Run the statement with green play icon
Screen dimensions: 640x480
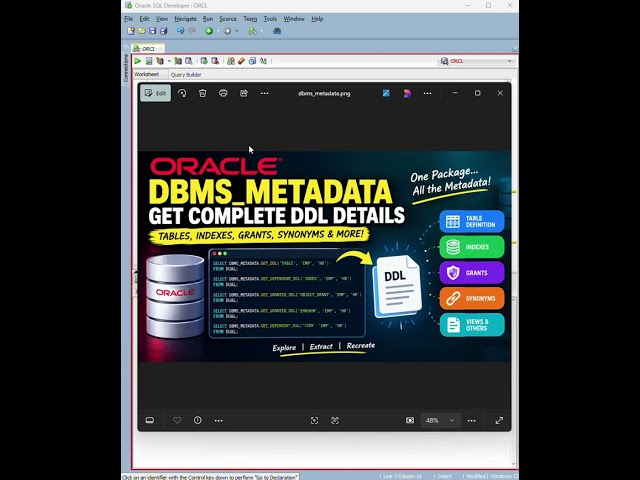tap(138, 61)
